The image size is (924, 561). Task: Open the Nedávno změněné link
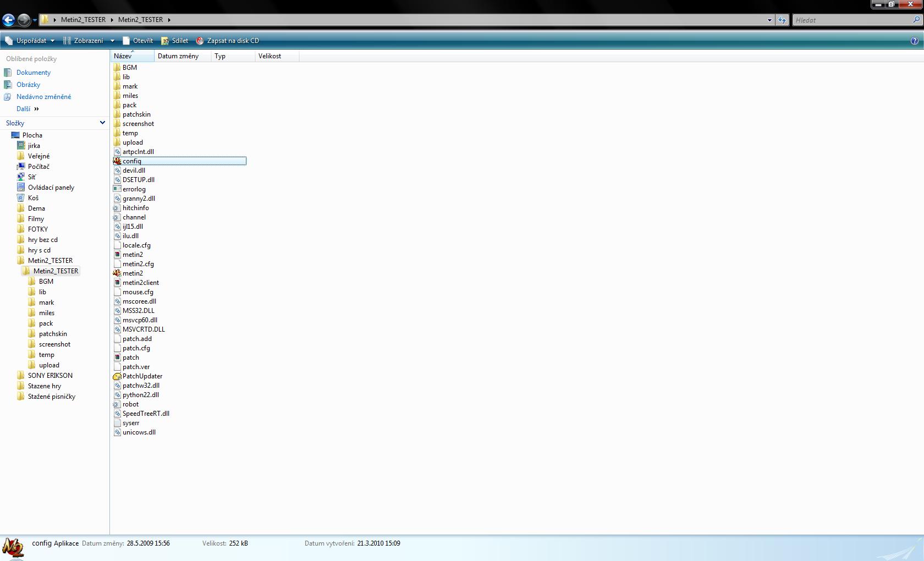tap(44, 97)
